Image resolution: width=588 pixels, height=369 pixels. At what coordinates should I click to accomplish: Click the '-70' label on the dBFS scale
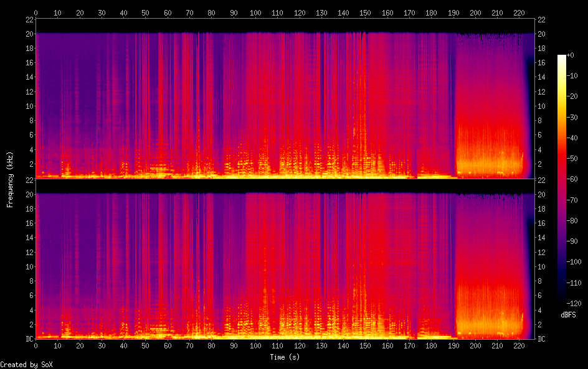[x=572, y=200]
